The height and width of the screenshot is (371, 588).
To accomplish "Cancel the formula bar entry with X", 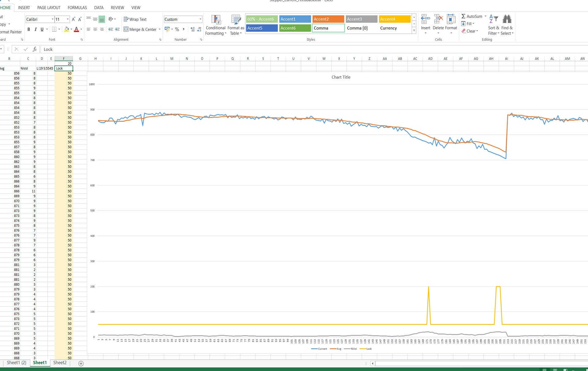I will coord(17,49).
